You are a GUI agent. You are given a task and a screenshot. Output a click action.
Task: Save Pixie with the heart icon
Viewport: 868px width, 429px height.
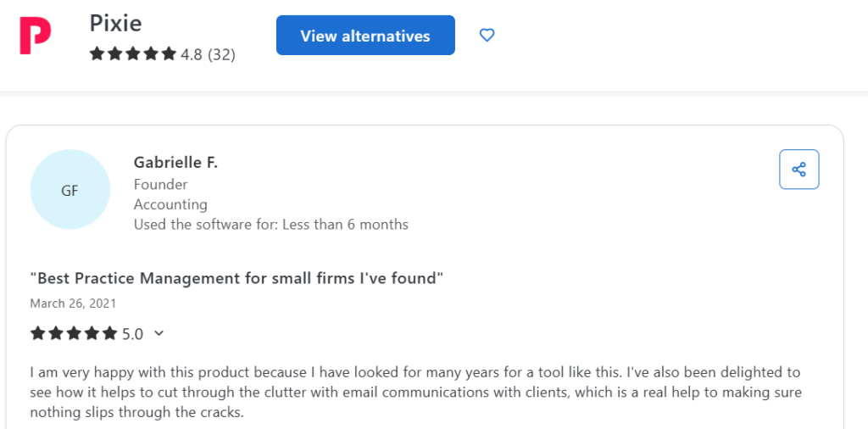[x=487, y=36]
